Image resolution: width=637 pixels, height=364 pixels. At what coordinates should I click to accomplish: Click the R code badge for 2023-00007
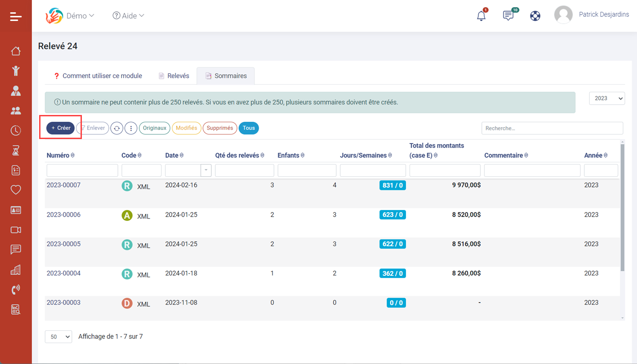127,186
